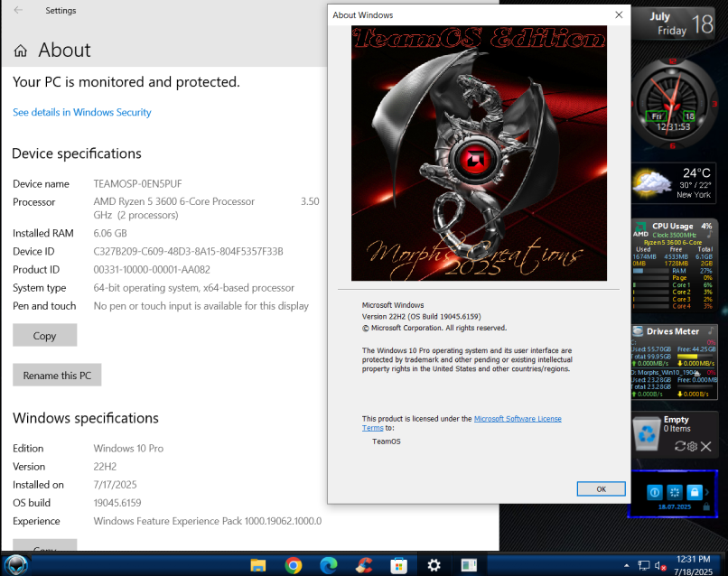
Task: Click Version 22H2 line in About Windows
Action: click(x=422, y=317)
